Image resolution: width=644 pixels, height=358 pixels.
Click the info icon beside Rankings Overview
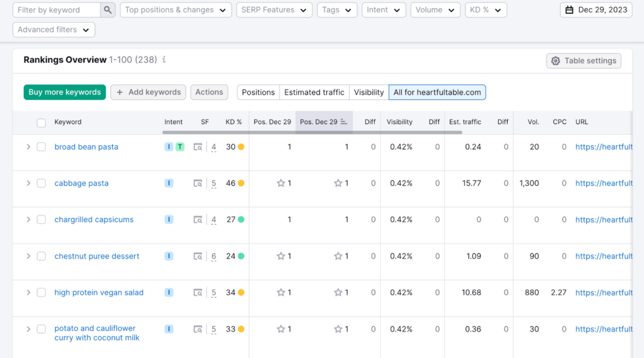coord(164,60)
